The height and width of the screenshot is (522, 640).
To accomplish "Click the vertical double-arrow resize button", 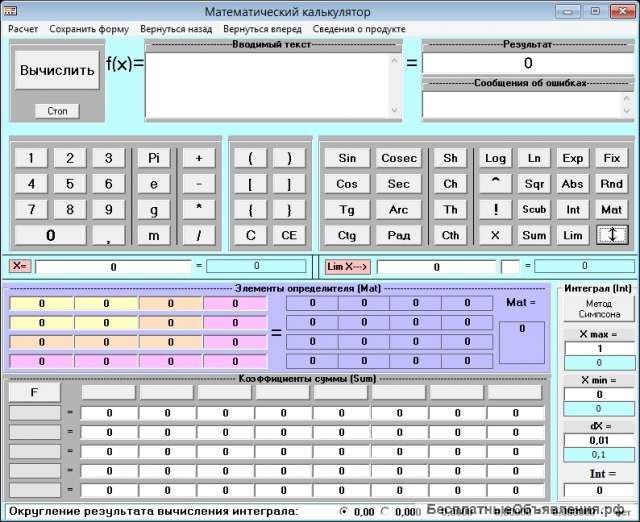I will [611, 235].
